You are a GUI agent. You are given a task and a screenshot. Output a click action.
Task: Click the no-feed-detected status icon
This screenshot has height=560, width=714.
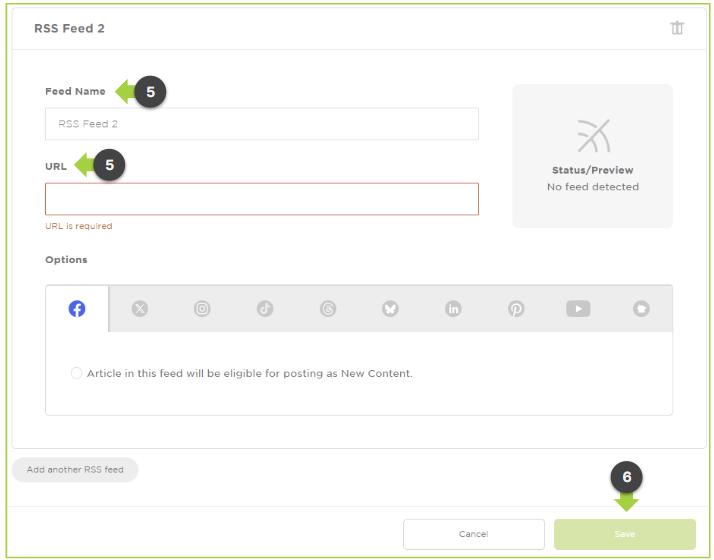[594, 136]
